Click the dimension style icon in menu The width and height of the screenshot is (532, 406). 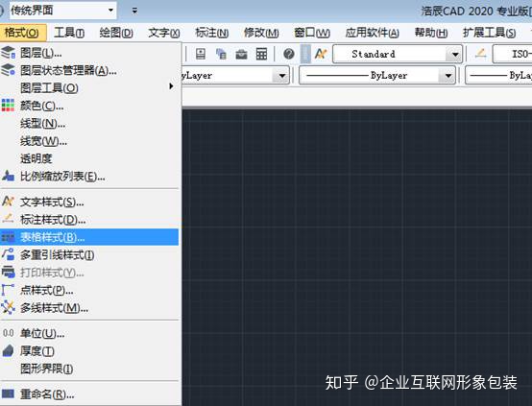8,219
